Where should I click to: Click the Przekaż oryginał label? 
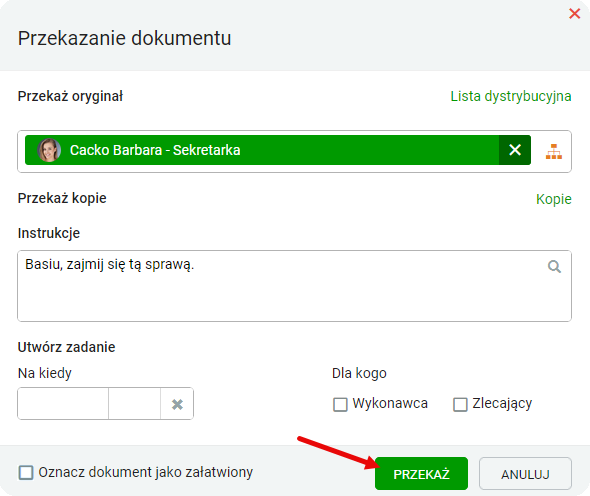(x=70, y=96)
